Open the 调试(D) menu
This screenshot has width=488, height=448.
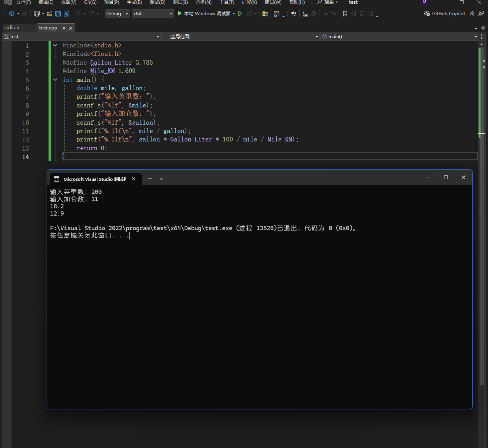(157, 2)
